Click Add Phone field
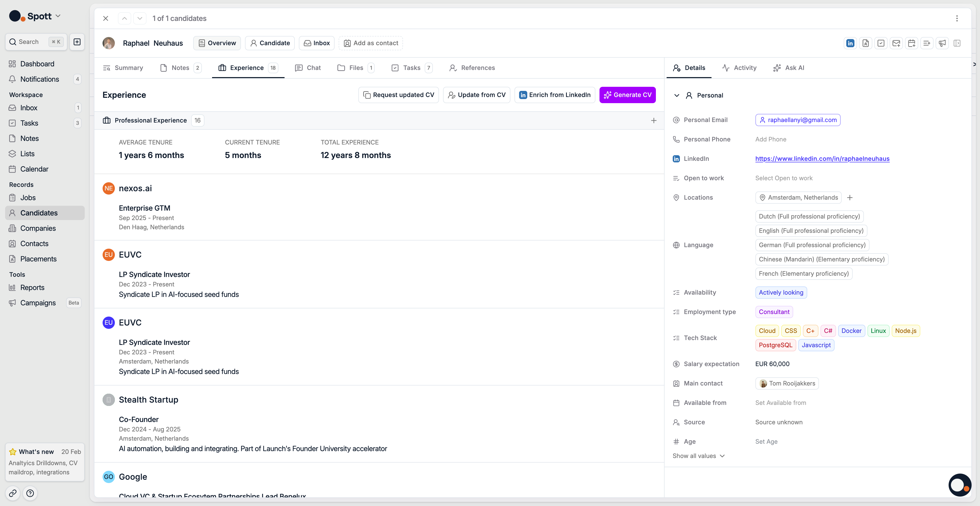 click(771, 139)
